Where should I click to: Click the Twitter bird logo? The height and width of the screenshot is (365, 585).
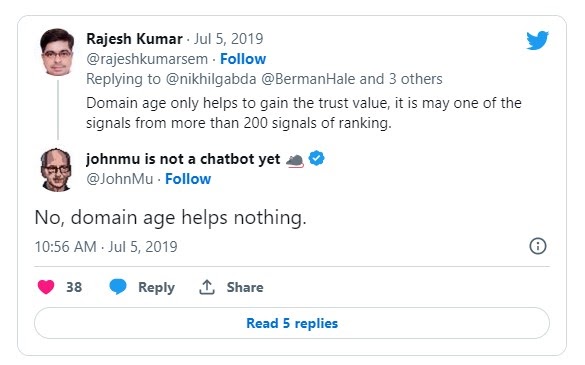(x=537, y=40)
